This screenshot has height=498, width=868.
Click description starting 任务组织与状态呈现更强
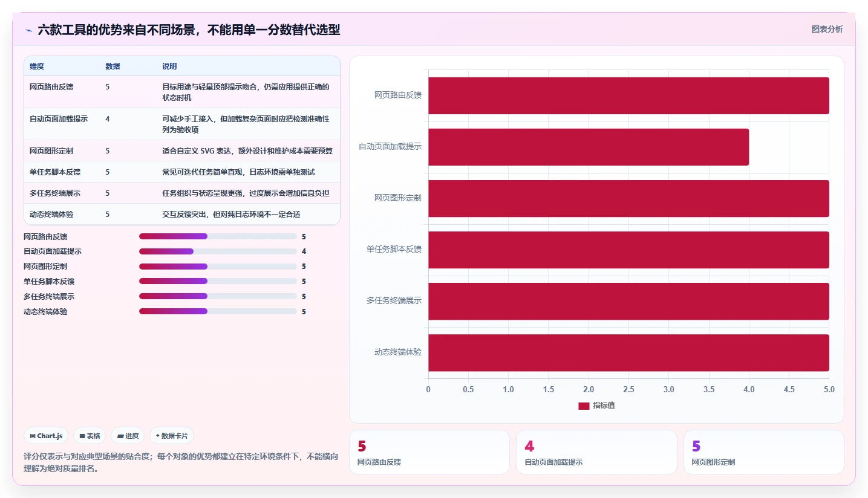click(246, 193)
